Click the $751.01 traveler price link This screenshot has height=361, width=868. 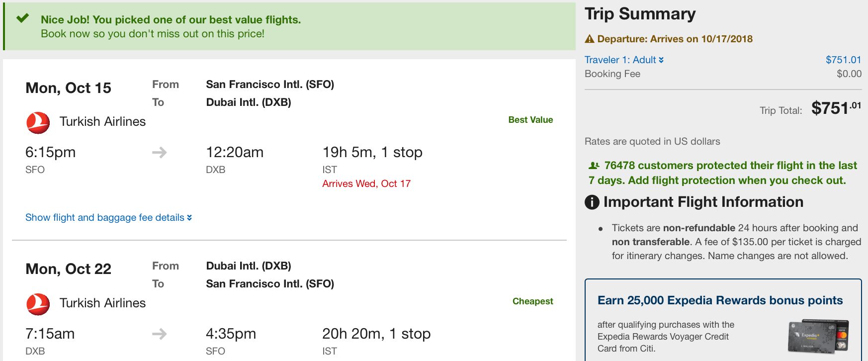click(843, 60)
